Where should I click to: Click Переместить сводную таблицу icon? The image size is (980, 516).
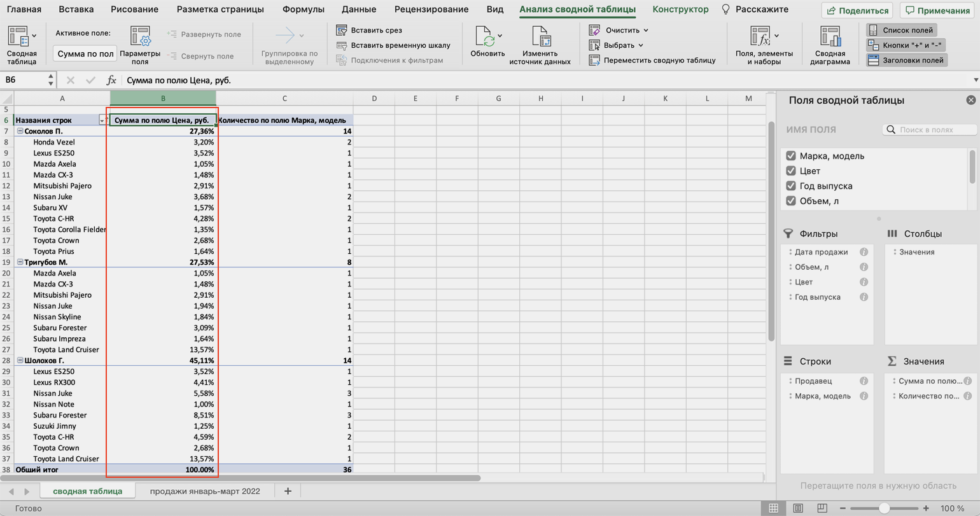[x=595, y=60]
